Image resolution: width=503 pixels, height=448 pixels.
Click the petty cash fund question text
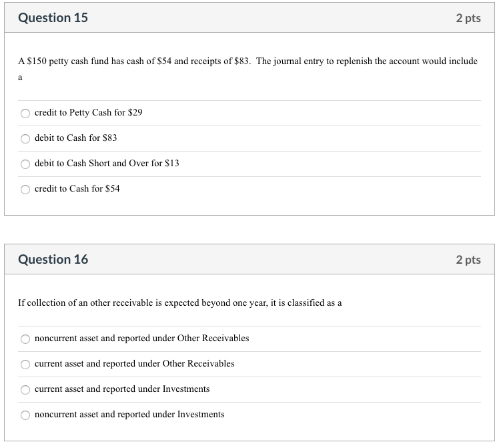point(247,61)
